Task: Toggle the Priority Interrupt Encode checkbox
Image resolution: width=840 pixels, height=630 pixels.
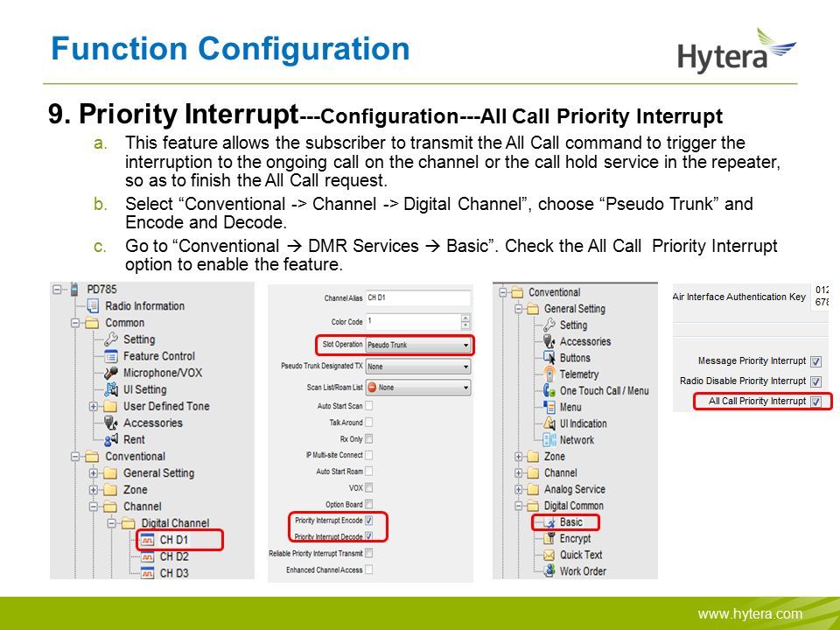Action: tap(368, 520)
